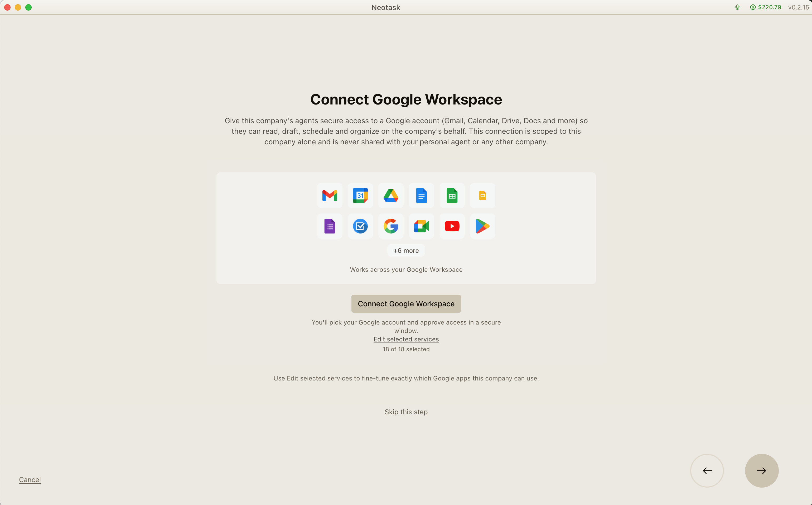The height and width of the screenshot is (505, 812).
Task: Click the Google Tasks icon
Action: (360, 226)
